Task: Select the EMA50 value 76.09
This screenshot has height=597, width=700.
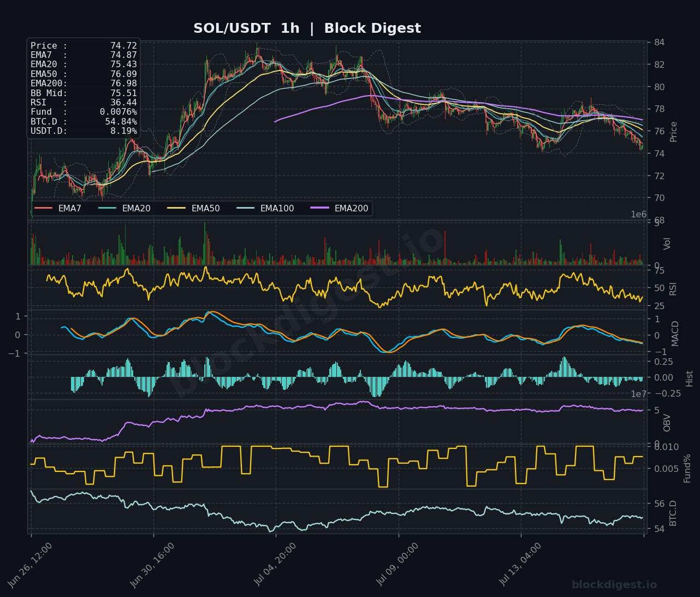Action: click(123, 74)
